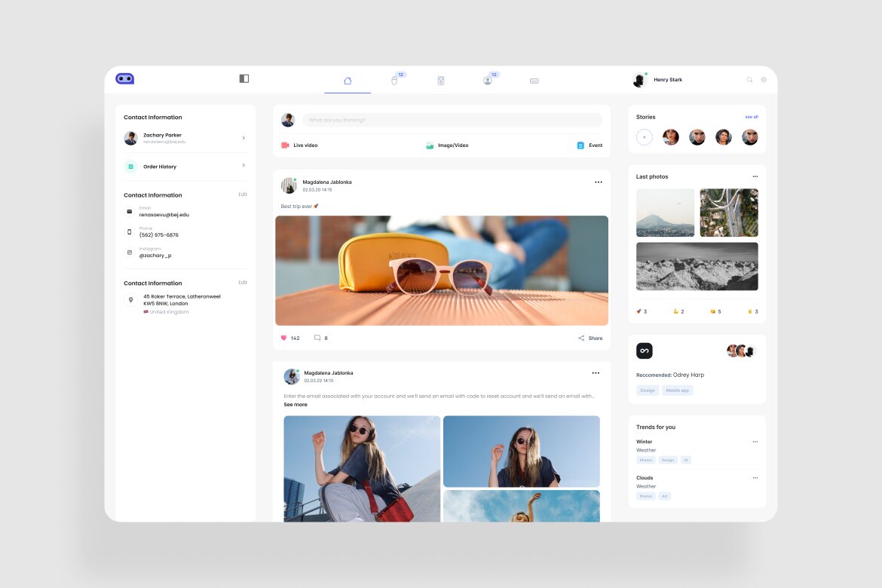Choose the Image/Video upload option
The height and width of the screenshot is (588, 882).
click(446, 145)
